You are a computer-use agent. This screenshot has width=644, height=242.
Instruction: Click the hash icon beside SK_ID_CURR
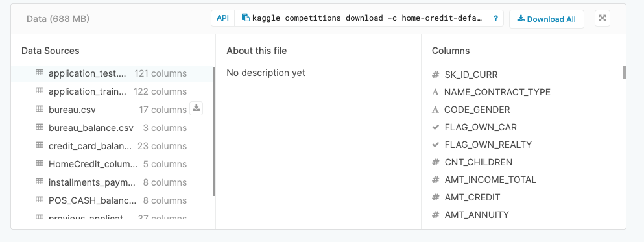pos(436,75)
